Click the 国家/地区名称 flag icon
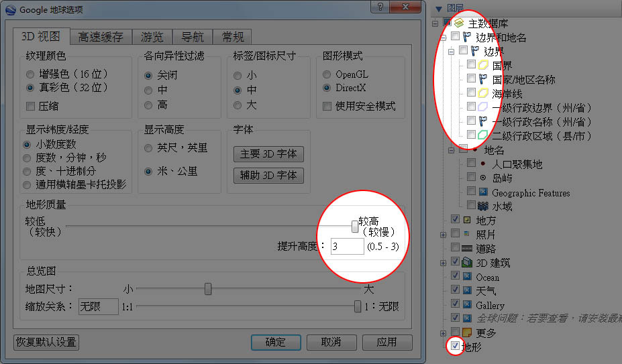 (x=482, y=79)
